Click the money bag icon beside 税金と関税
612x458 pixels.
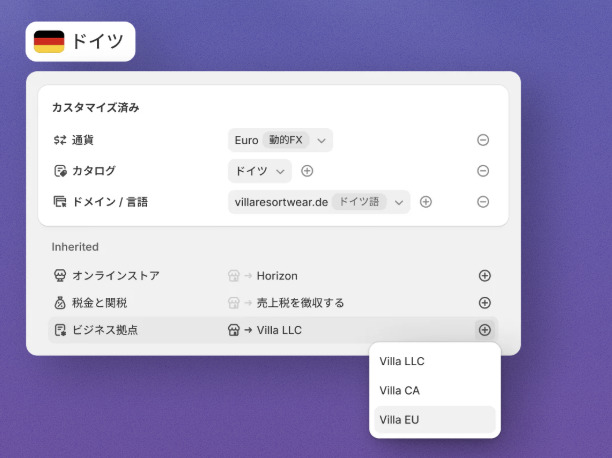tap(60, 303)
